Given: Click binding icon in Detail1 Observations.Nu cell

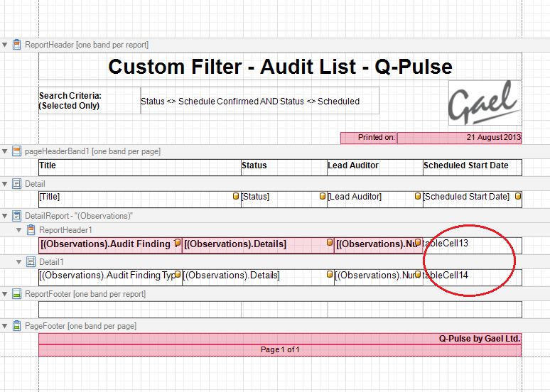Looking at the screenshot, I should [418, 274].
